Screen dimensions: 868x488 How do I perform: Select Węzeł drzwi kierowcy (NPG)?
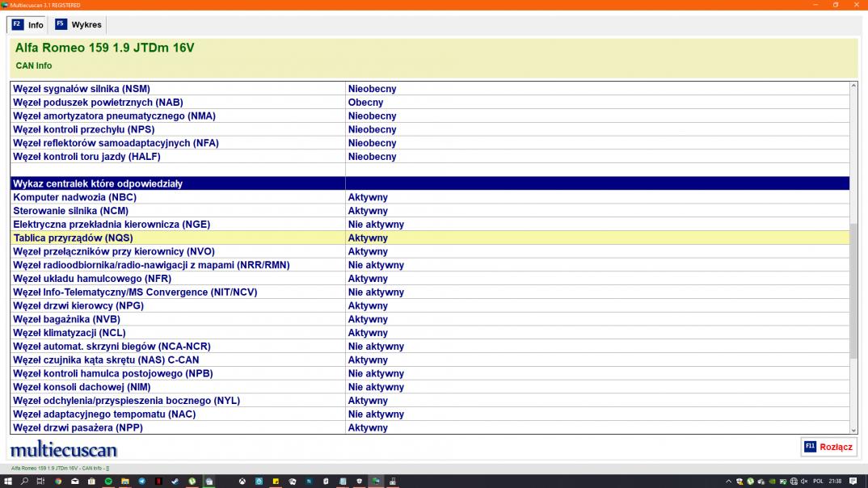[430, 305]
